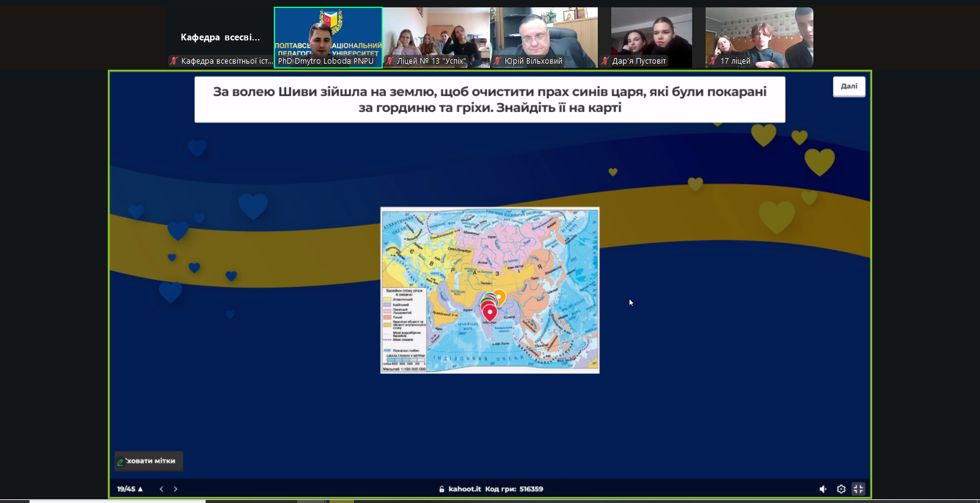This screenshot has width=980, height=503.
Task: Select Дар'я Пустовіт video tile
Action: [x=652, y=37]
